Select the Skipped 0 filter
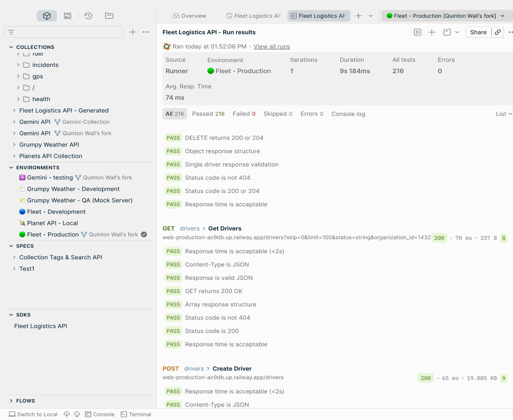The width and height of the screenshot is (513, 420). point(278,114)
